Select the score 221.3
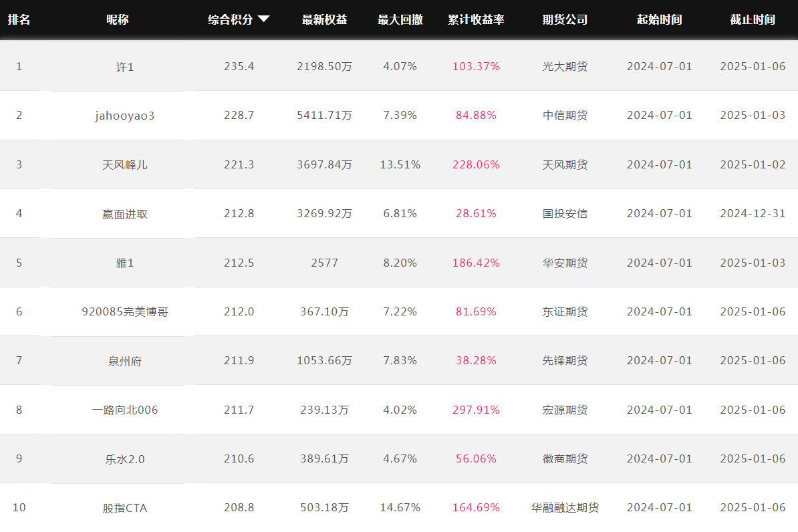 [x=239, y=164]
